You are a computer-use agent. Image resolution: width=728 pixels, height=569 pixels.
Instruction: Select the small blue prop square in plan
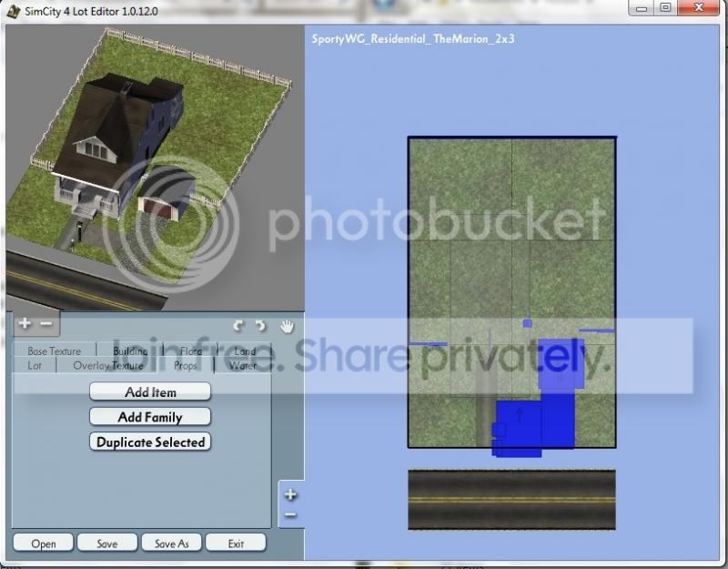pyautogui.click(x=527, y=323)
